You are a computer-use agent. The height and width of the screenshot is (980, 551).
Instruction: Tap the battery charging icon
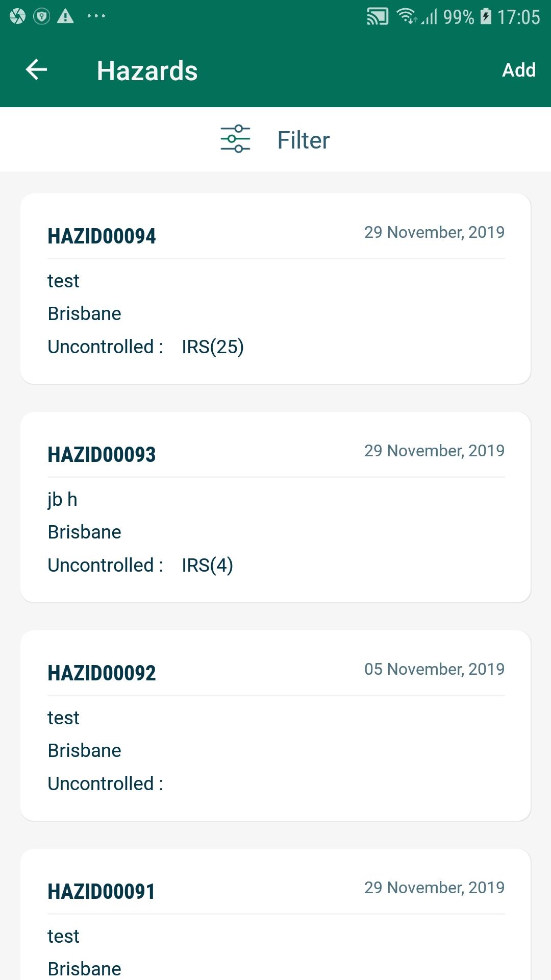click(x=486, y=17)
